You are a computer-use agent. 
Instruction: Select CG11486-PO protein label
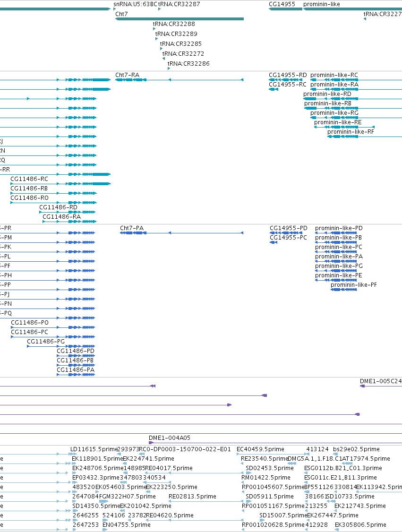tap(30, 323)
